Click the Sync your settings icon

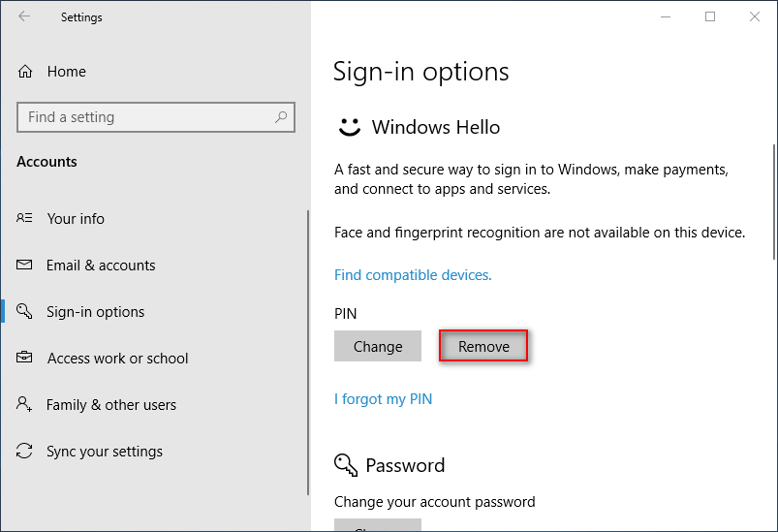(x=25, y=452)
